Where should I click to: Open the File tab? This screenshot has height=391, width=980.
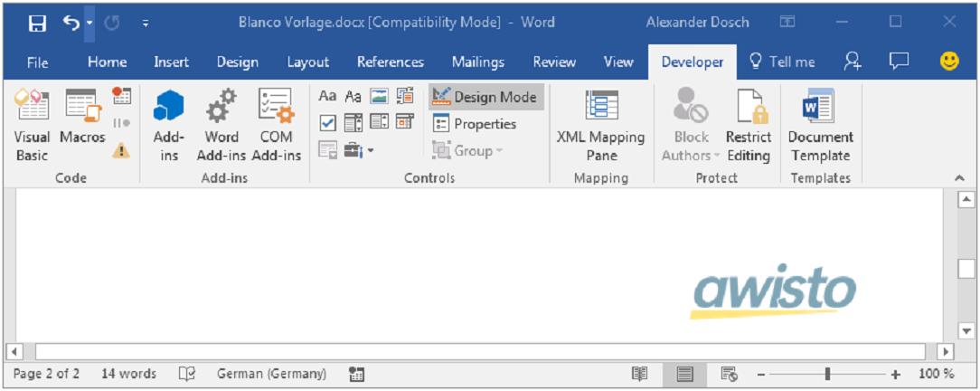37,62
